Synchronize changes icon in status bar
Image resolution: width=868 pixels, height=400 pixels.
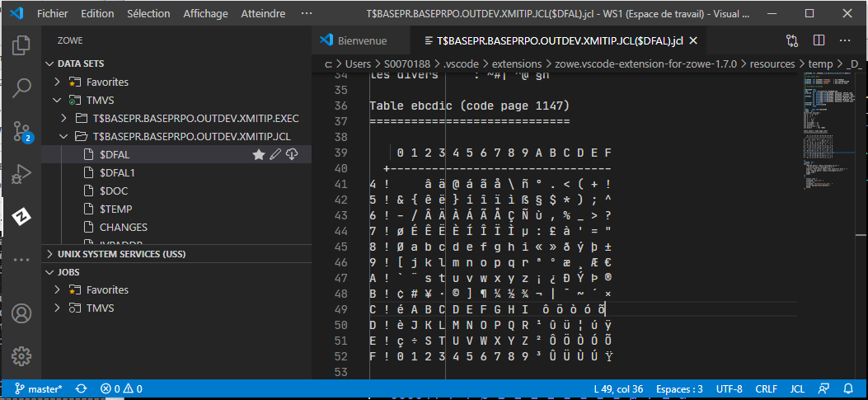coord(81,388)
